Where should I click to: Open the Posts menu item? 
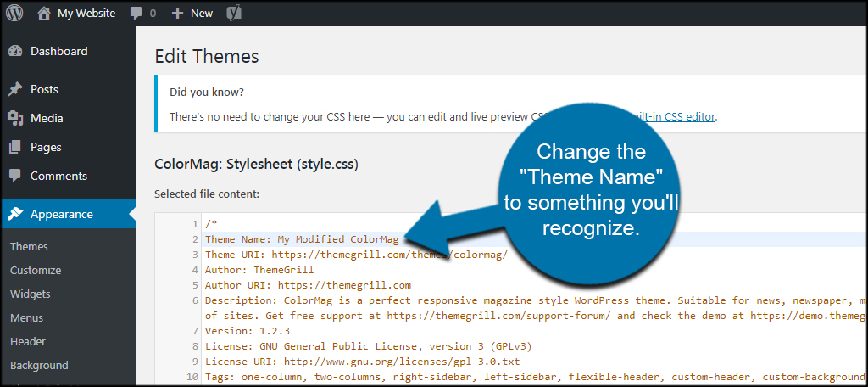tap(44, 89)
